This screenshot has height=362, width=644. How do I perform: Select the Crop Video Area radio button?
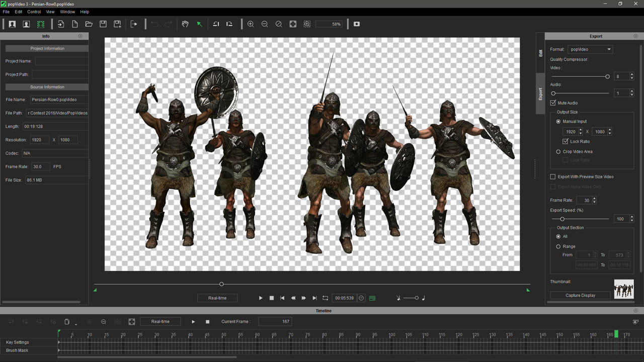click(x=558, y=152)
